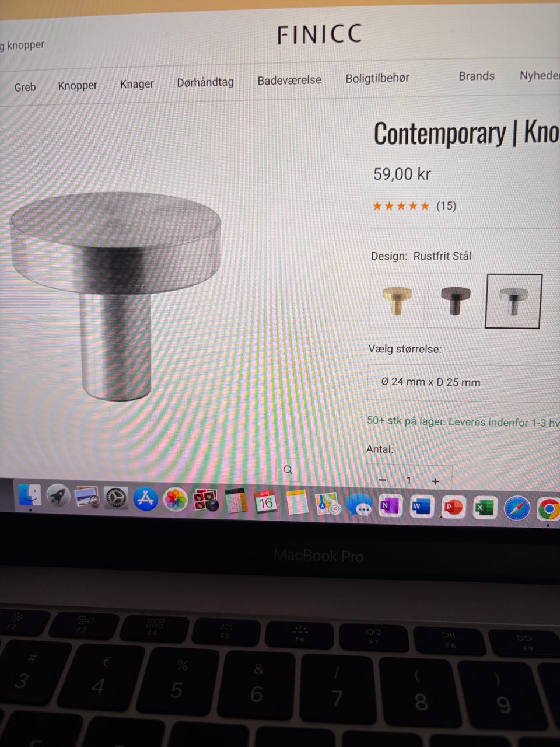Screen dimensions: 560x747
Task: Launch Excel from the dock
Action: pyautogui.click(x=484, y=508)
